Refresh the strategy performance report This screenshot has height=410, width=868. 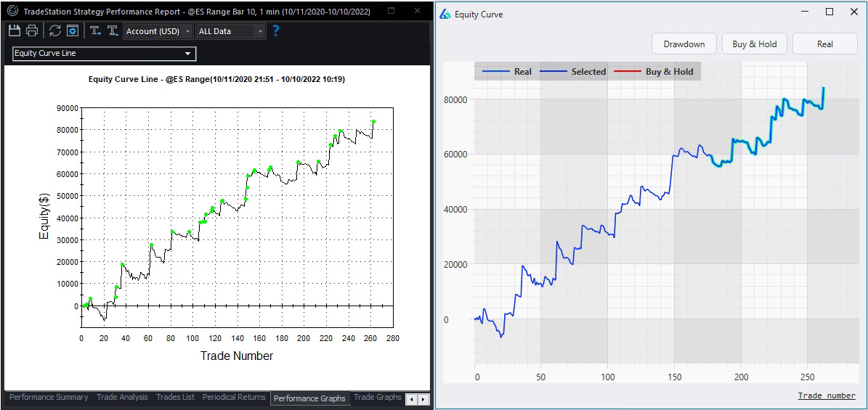[x=55, y=30]
